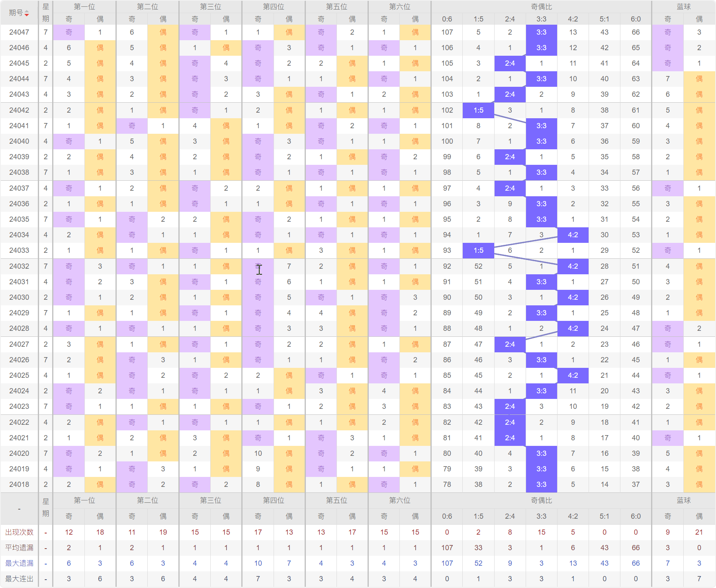This screenshot has height=588, width=716.
Task: Click the 7 value in 第四位 of row 24032
Action: click(x=289, y=266)
